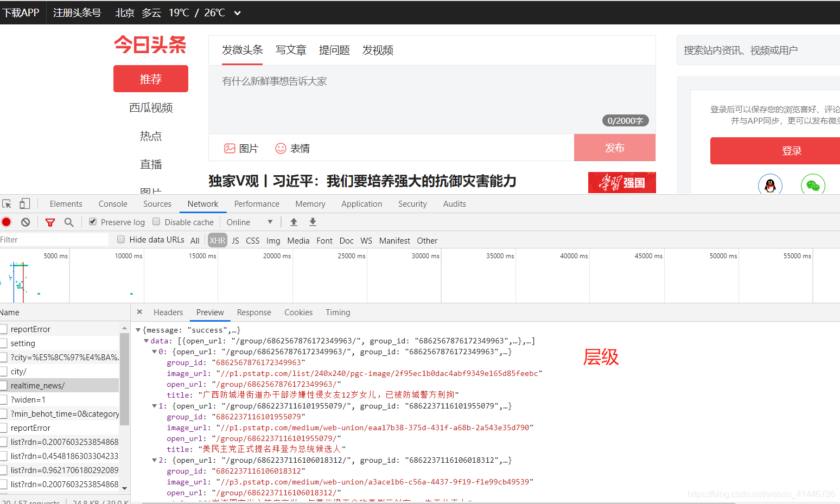Click the request list scrollbar down arrow

point(124,488)
